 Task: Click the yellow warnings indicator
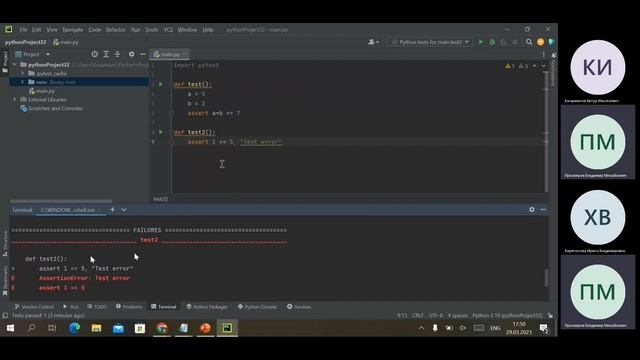click(x=510, y=66)
